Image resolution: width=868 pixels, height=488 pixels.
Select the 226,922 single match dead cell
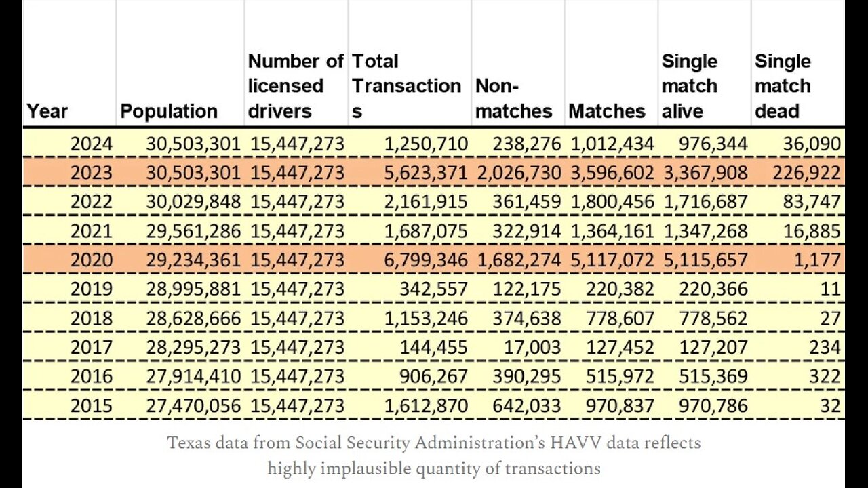pos(807,173)
